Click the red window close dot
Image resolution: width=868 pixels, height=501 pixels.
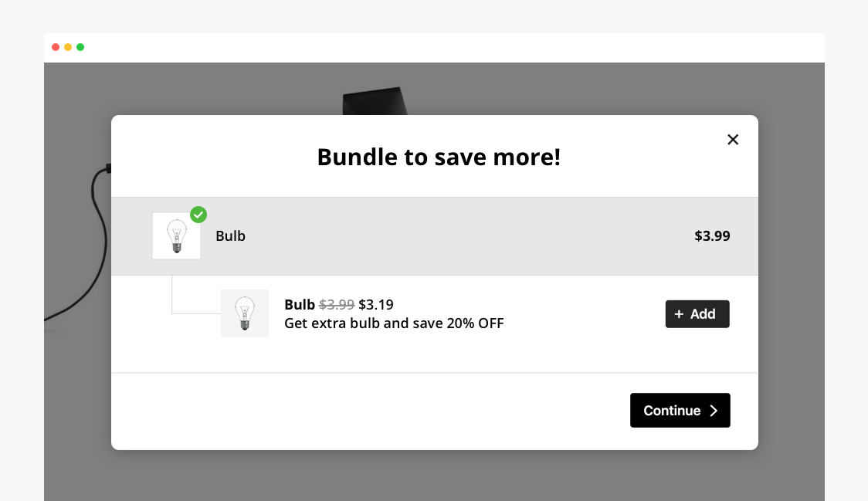(x=56, y=47)
